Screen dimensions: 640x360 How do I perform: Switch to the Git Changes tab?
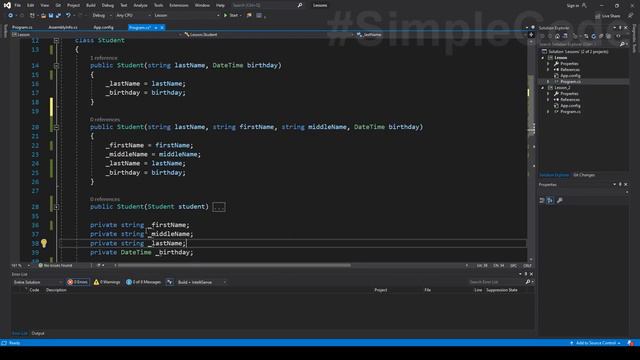[584, 175]
